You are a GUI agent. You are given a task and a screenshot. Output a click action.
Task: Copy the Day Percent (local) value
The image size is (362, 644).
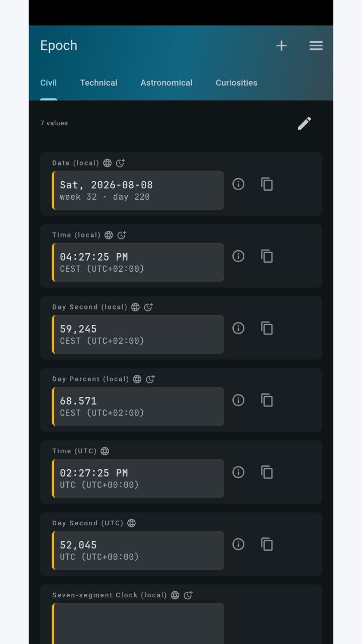(267, 400)
